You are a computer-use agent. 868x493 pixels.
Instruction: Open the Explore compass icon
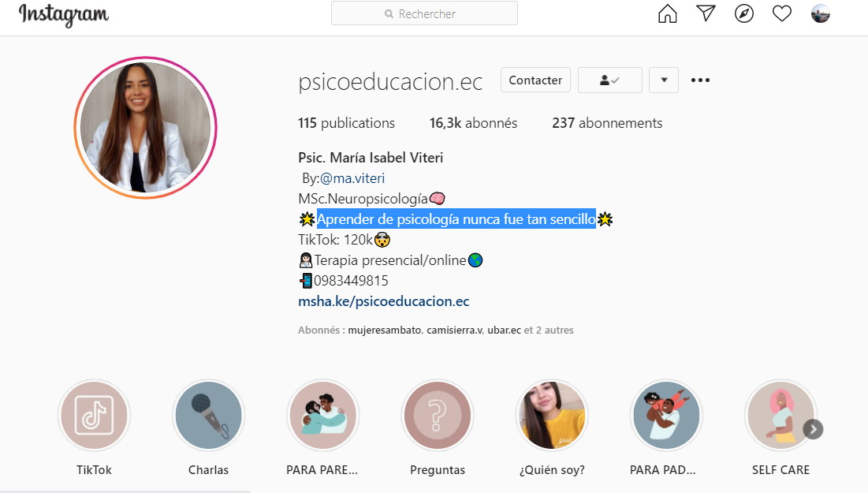point(744,13)
